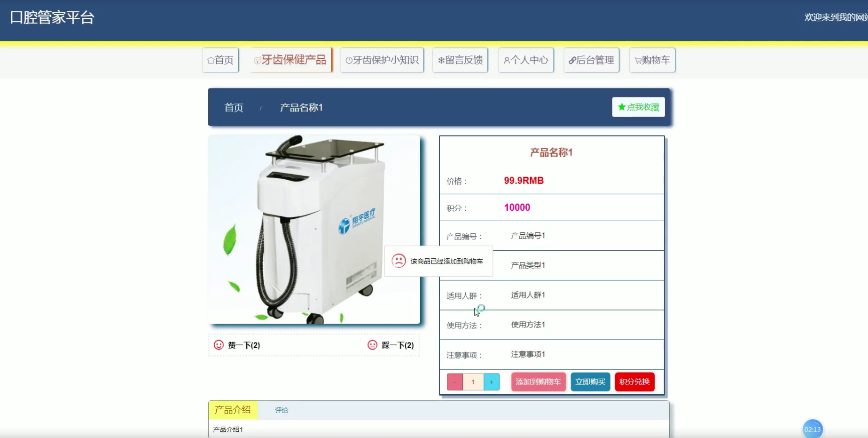Click the 该商品已经添加到购物车 notification message

pyautogui.click(x=447, y=262)
